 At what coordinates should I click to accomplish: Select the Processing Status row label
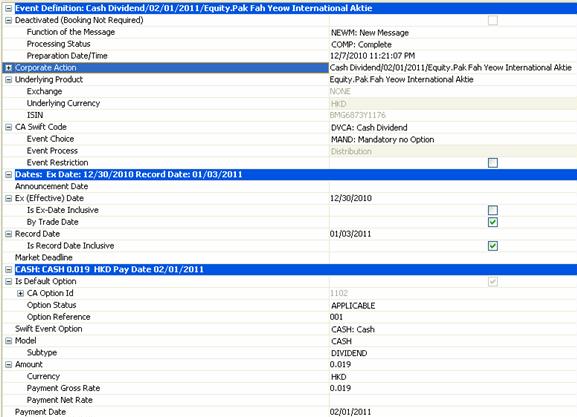[x=59, y=44]
